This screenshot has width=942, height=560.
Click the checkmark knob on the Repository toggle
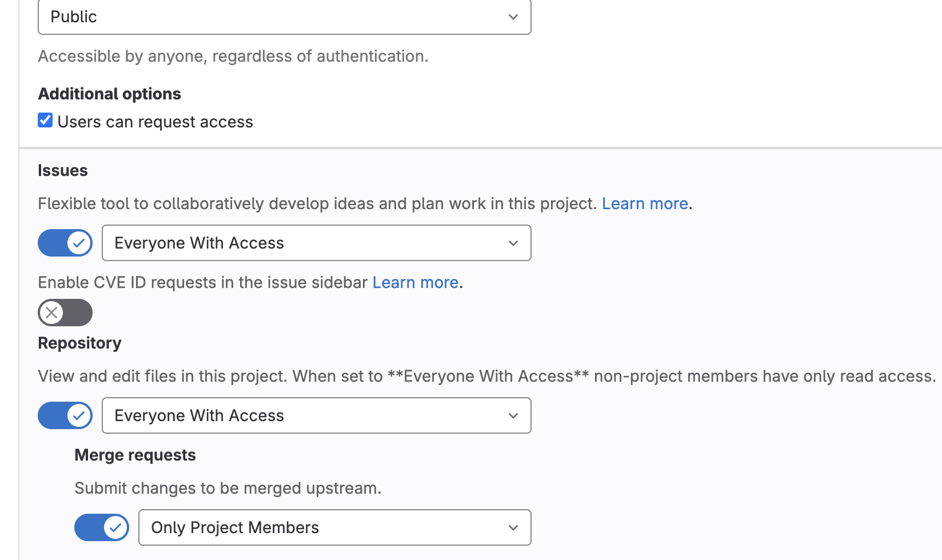[x=79, y=416]
